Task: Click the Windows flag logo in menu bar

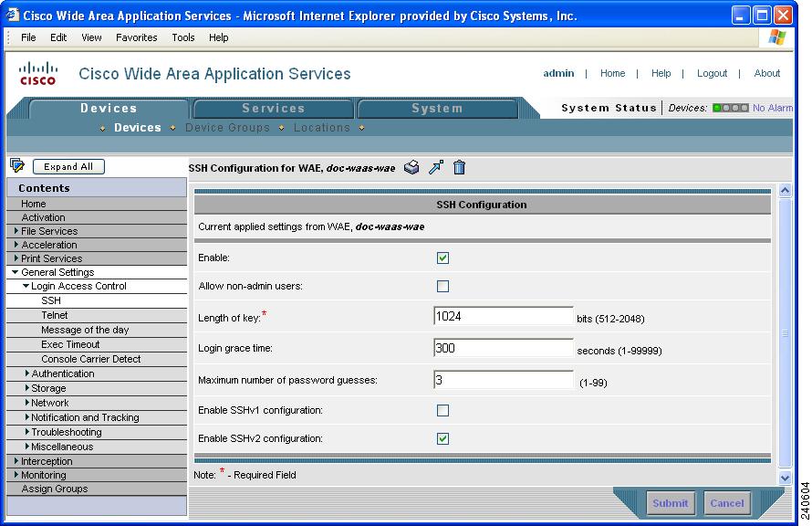Action: tap(776, 37)
